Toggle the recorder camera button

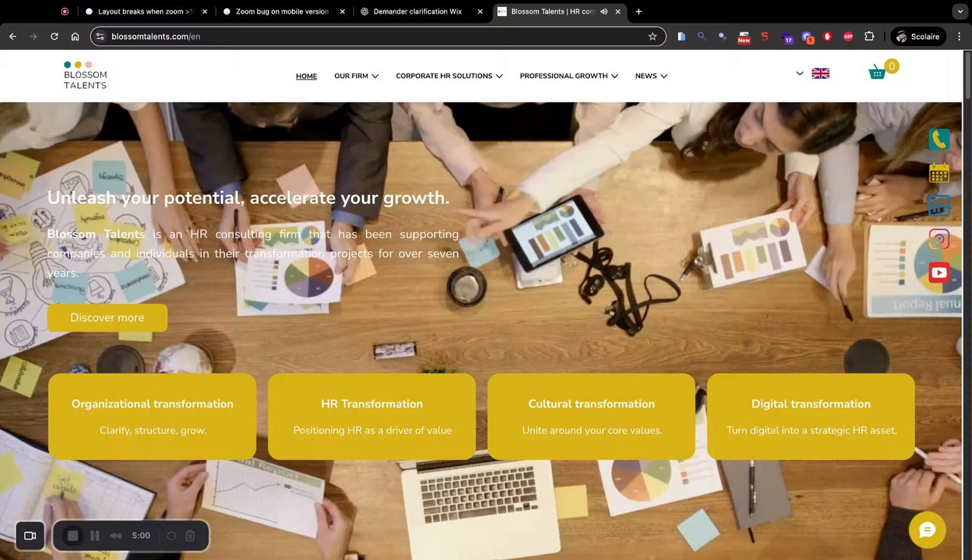point(30,536)
